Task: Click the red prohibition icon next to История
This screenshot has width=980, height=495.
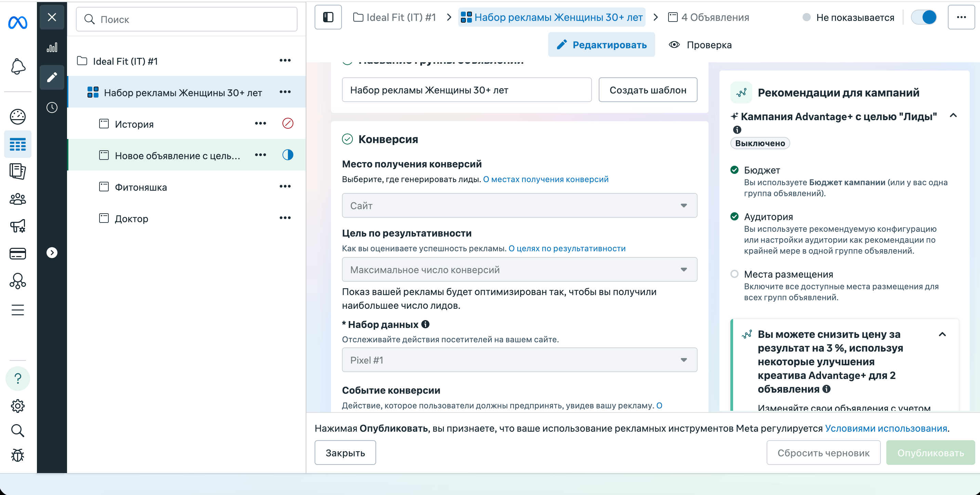Action: point(288,123)
